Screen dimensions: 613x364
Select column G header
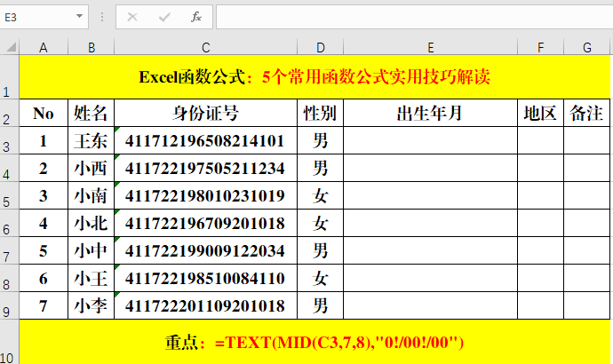(x=587, y=47)
